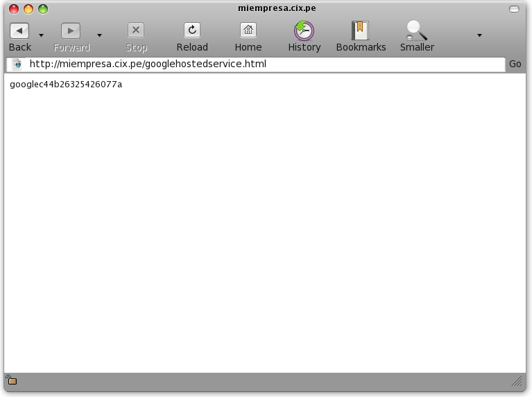Expand the toolbar overflow arrow
The image size is (532, 397).
(x=479, y=35)
